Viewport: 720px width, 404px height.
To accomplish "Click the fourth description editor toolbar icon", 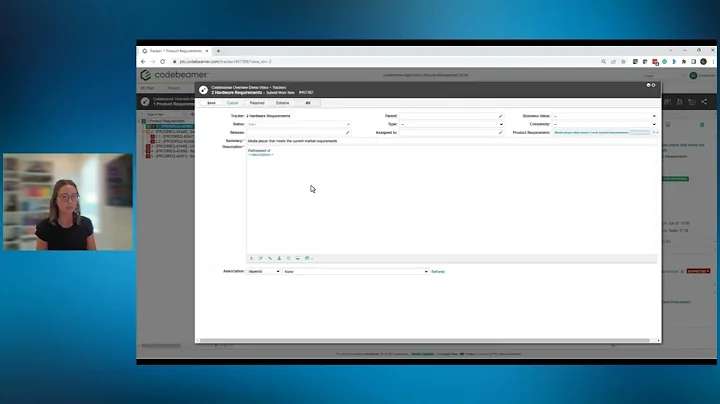I will [x=279, y=258].
